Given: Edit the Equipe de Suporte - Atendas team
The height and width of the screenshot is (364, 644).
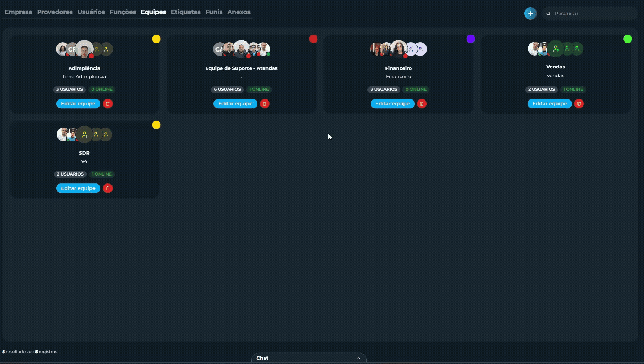Looking at the screenshot, I should (x=235, y=104).
